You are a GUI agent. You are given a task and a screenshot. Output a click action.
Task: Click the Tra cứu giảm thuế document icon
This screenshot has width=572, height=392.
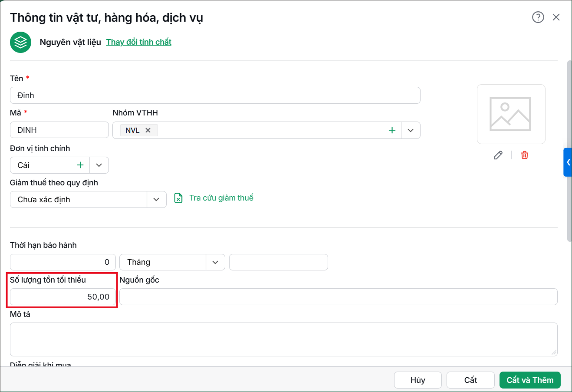coord(178,198)
